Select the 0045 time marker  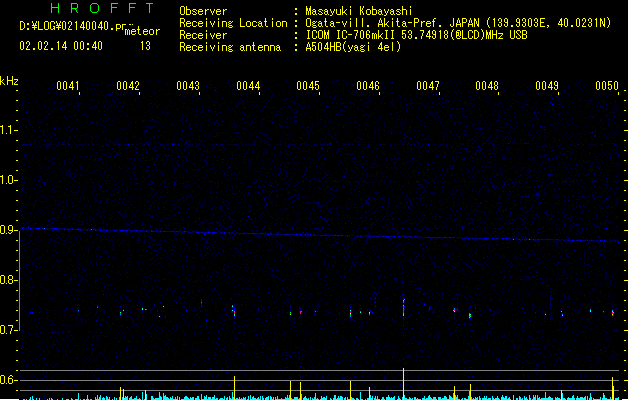tap(308, 86)
